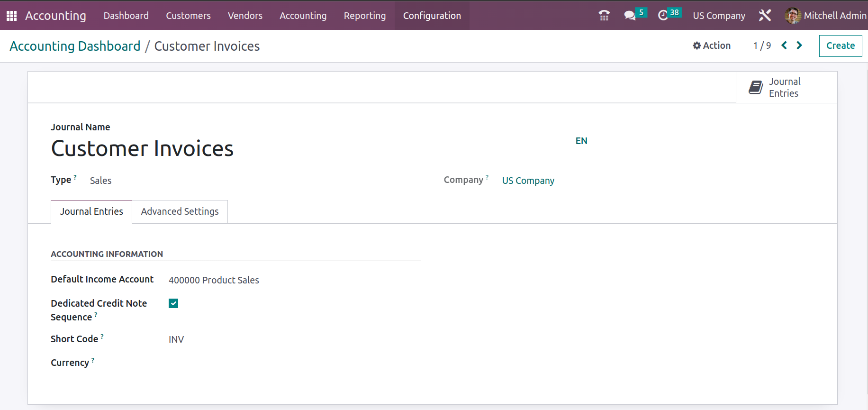This screenshot has width=868, height=410.
Task: Go back to Accounting Dashboard breadcrumb
Action: 75,46
